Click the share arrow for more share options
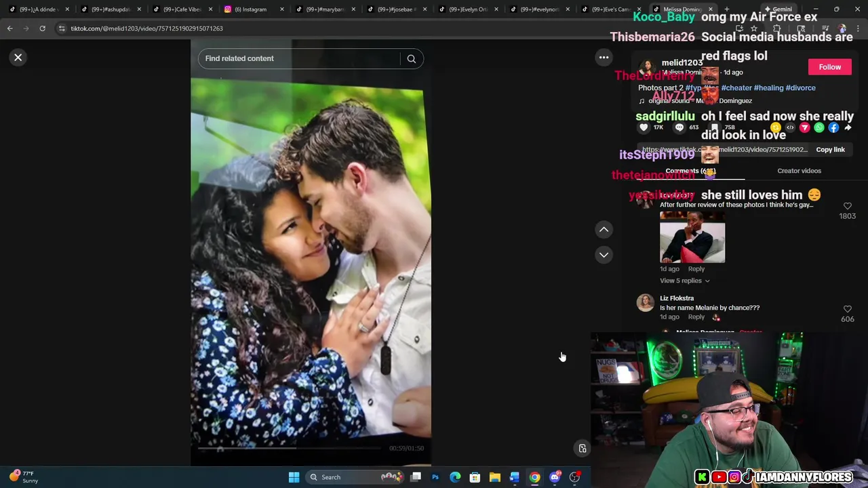 [x=848, y=127]
